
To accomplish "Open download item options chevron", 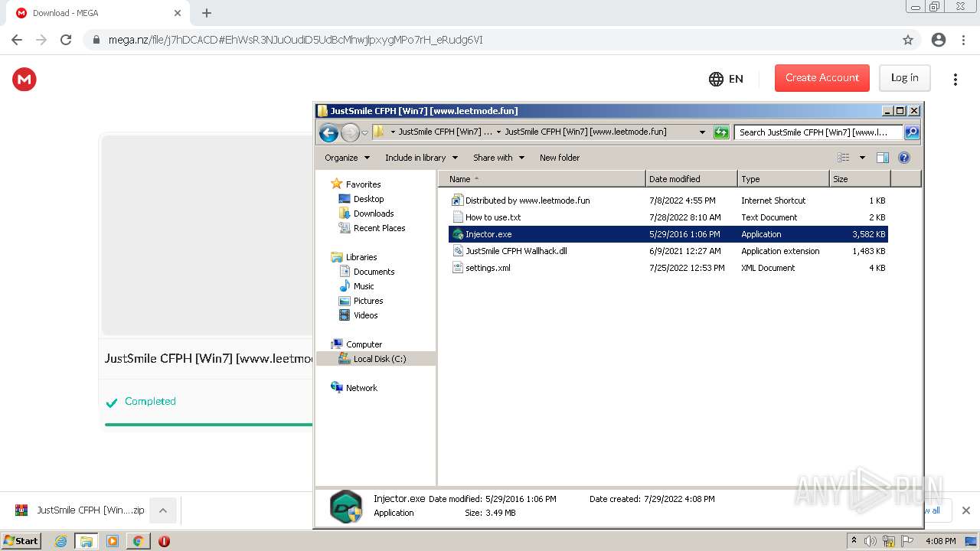I will tap(162, 510).
